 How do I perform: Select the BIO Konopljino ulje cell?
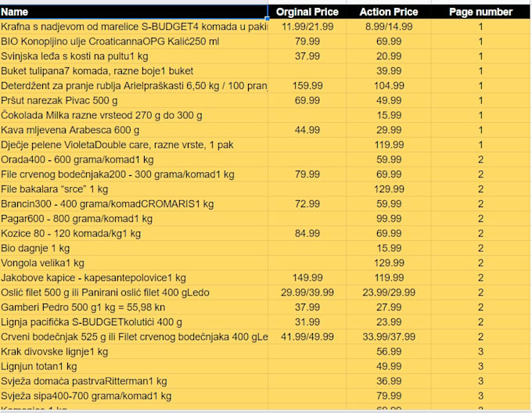click(134, 41)
